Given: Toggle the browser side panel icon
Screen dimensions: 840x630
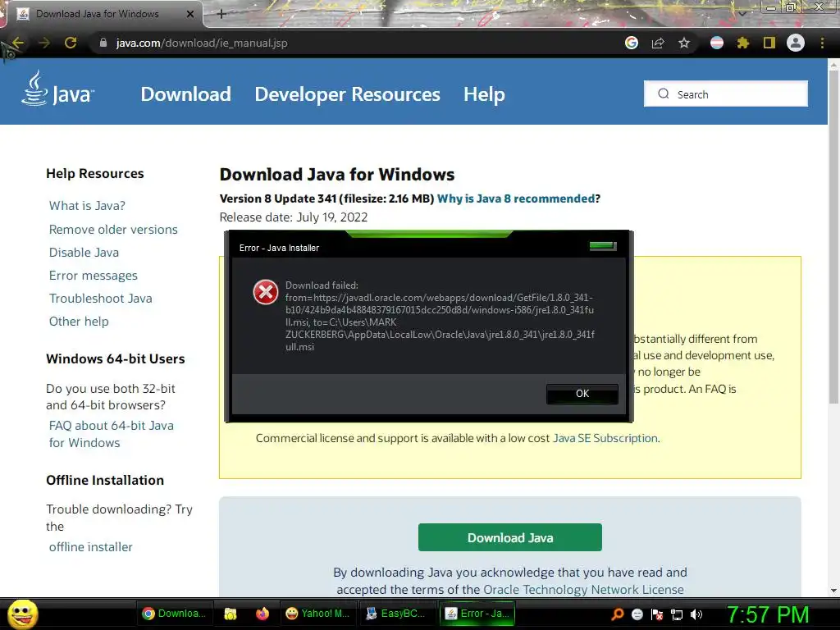Looking at the screenshot, I should coord(769,43).
